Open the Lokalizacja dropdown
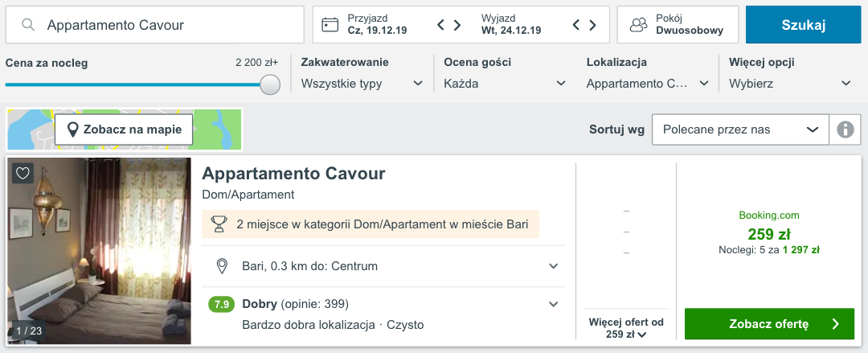 pyautogui.click(x=647, y=83)
